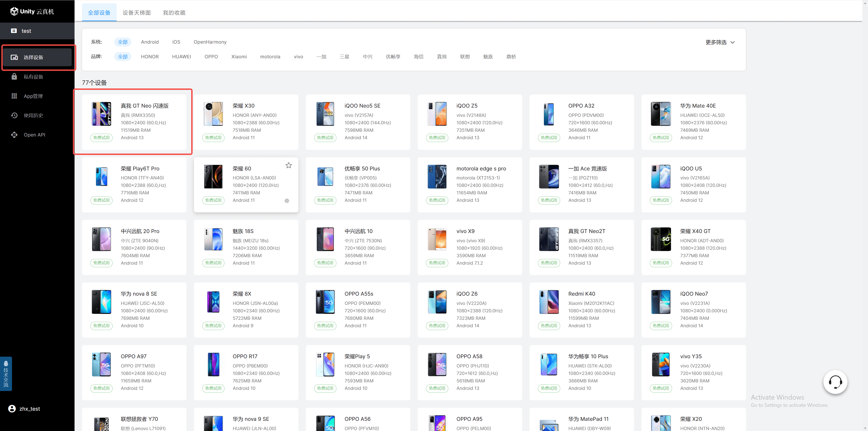Open the test project icon
Image resolution: width=868 pixels, height=431 pixels.
(14, 31)
